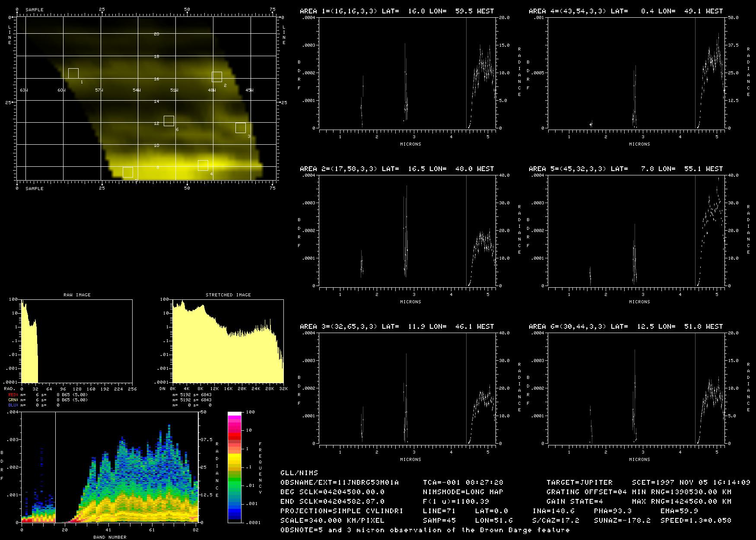
Task: Click the AREA 1 spectrum plot
Action: point(407,73)
